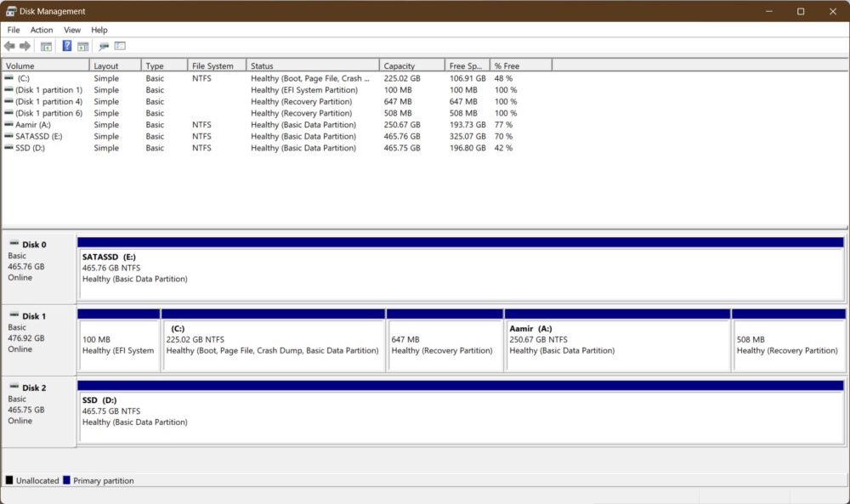Open the Help menu
The width and height of the screenshot is (850, 504).
(x=99, y=29)
